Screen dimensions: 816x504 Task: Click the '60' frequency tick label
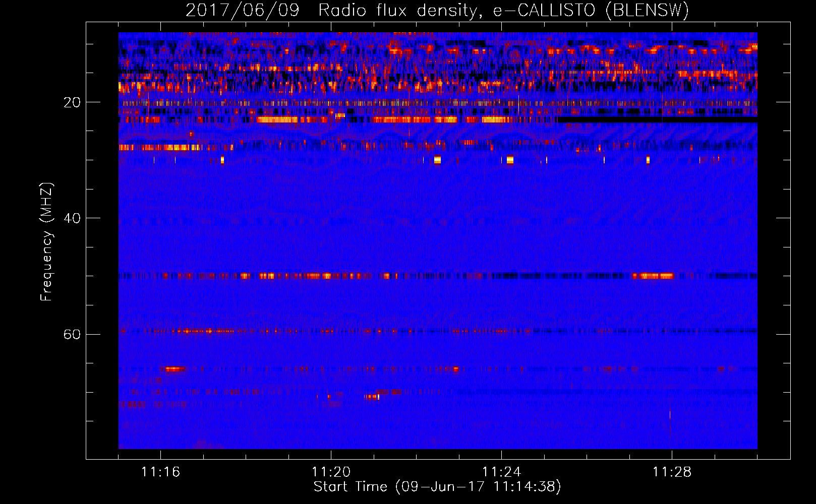point(72,334)
